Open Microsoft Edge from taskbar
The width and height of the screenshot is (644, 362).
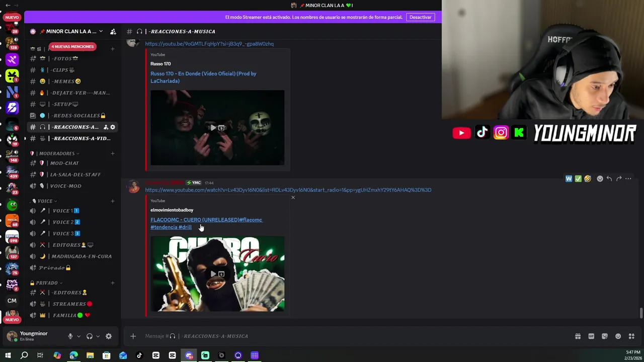point(73,355)
